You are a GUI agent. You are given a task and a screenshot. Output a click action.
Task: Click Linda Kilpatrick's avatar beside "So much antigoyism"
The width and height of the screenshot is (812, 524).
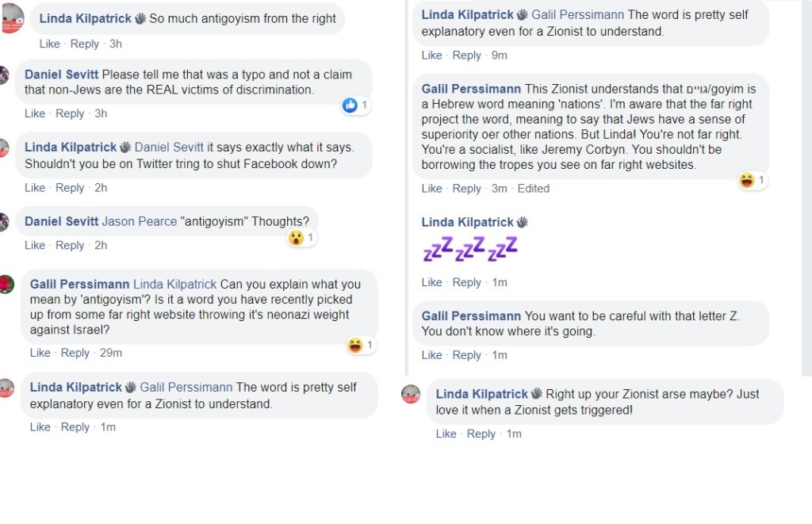click(12, 18)
